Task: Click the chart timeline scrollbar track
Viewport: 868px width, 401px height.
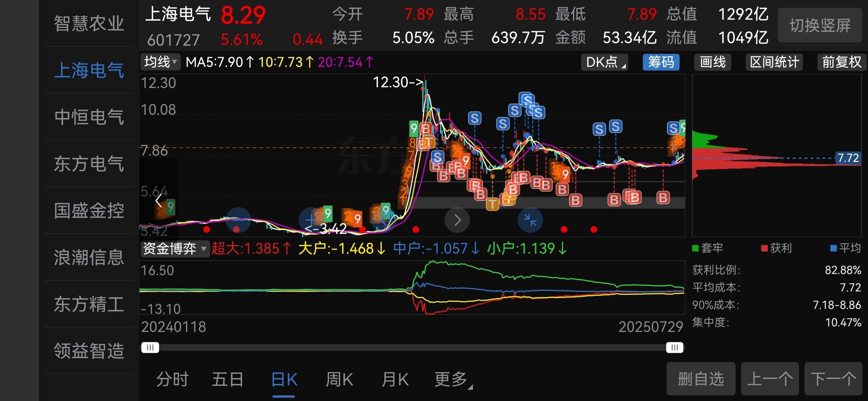Action: click(412, 348)
